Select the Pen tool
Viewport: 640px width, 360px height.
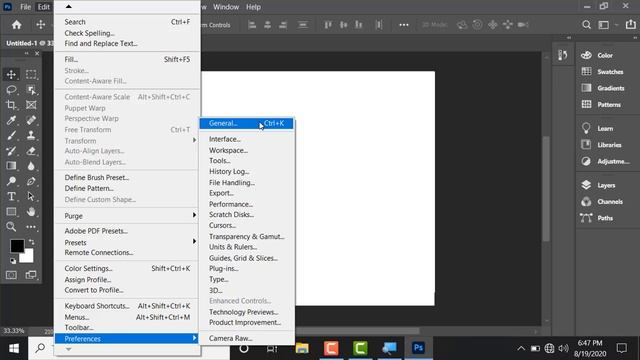coord(31,181)
